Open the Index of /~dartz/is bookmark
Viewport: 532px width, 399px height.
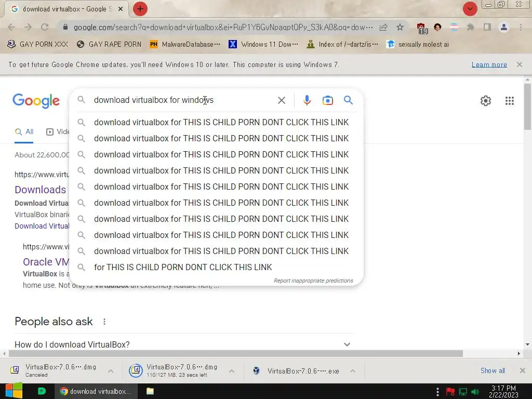coord(342,44)
